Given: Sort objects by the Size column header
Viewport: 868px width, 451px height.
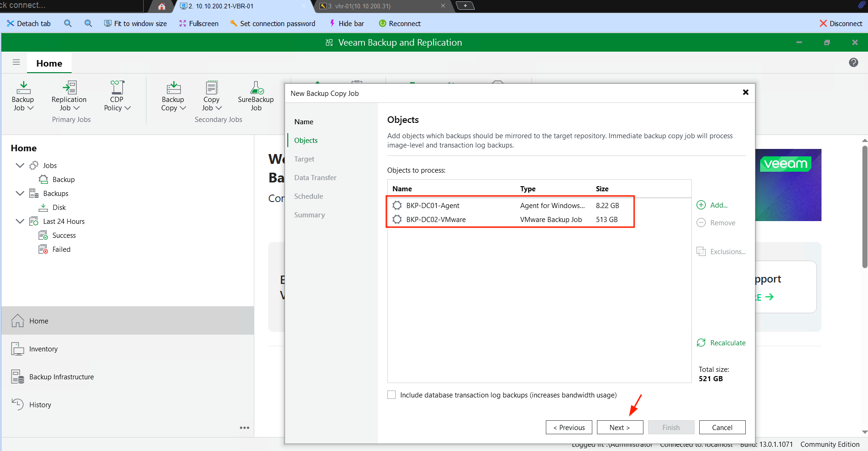Looking at the screenshot, I should pos(602,188).
